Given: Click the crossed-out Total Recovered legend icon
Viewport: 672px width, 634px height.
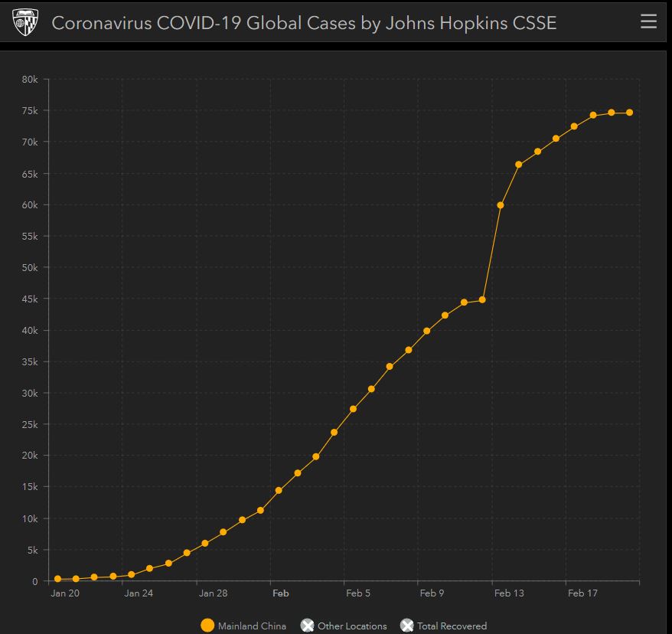Looking at the screenshot, I should [x=407, y=626].
